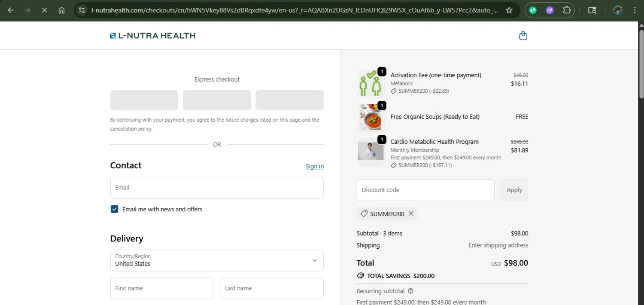The height and width of the screenshot is (305, 644).
Task: Open the purple circular extension icon
Action: (550, 10)
